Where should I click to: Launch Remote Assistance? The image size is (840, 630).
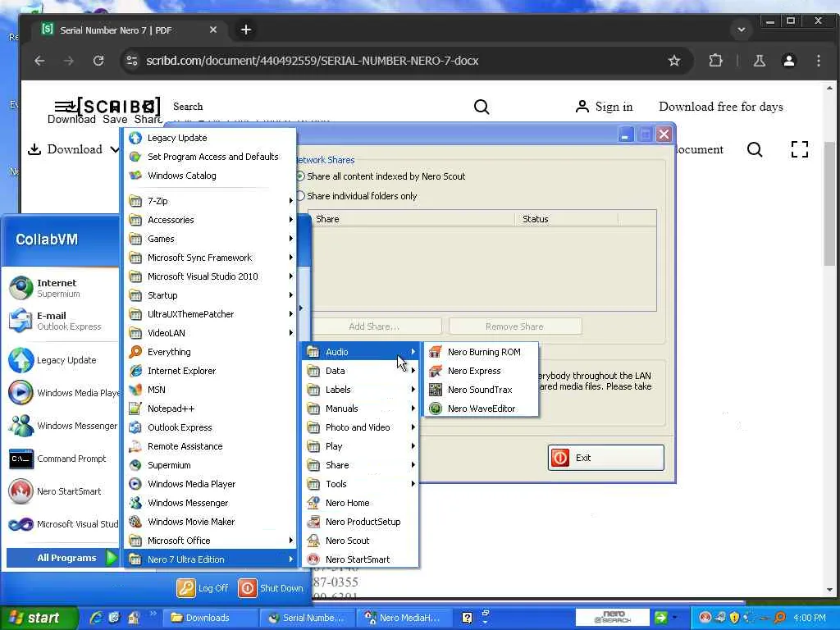pyautogui.click(x=210, y=446)
